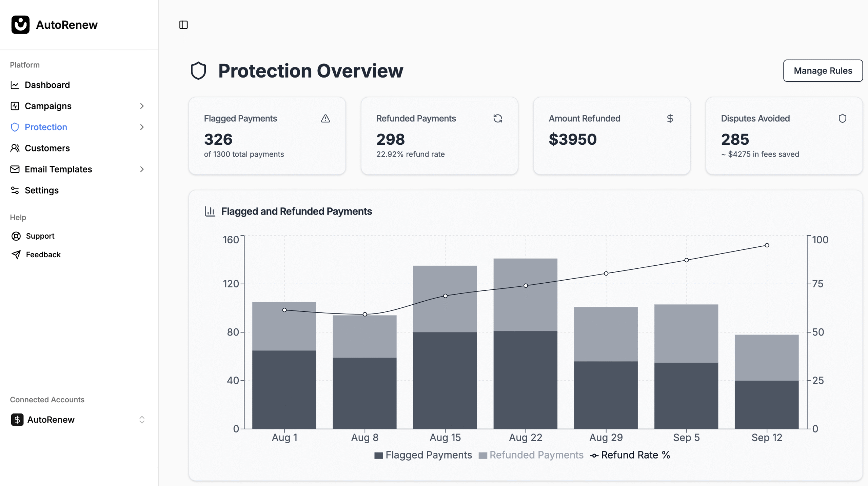Go to Customers page
Screen dimensions: 868x486
point(47,148)
